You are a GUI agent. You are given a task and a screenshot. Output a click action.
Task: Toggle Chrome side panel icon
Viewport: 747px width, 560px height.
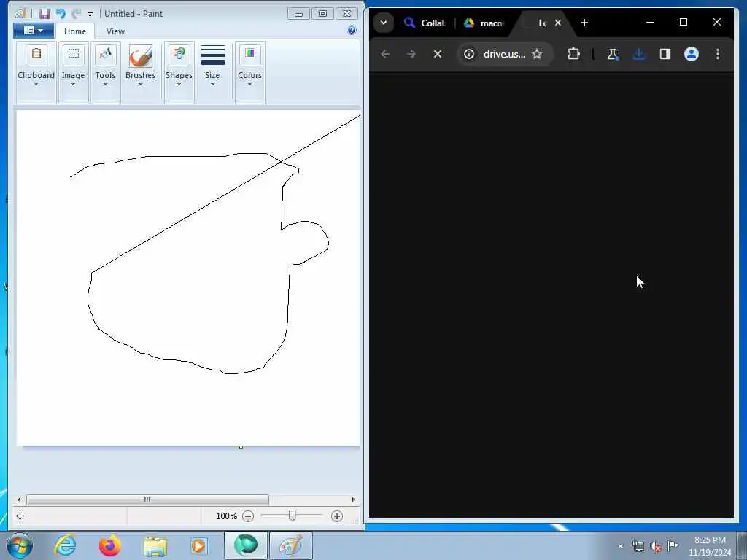tap(665, 54)
